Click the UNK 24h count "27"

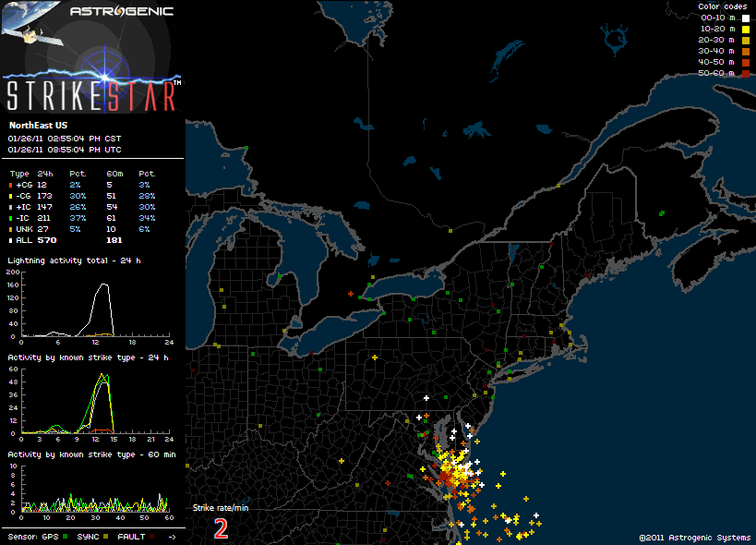[x=42, y=229]
